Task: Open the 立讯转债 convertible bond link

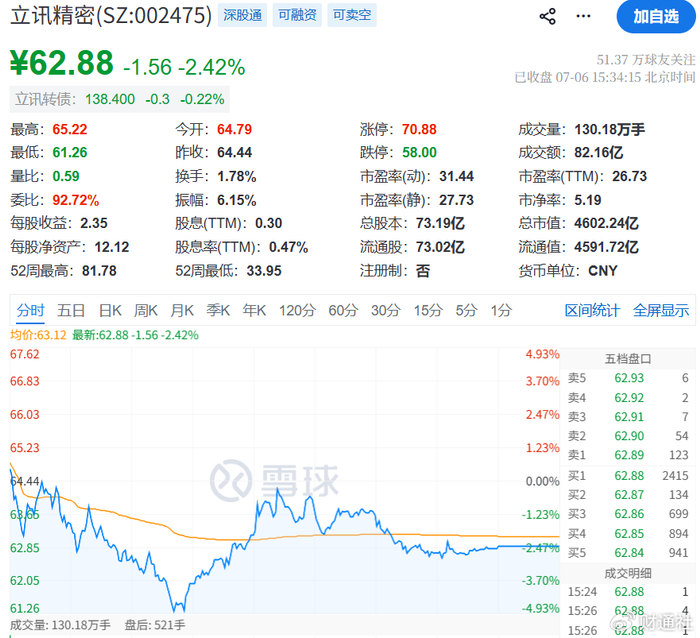Action: pos(120,99)
